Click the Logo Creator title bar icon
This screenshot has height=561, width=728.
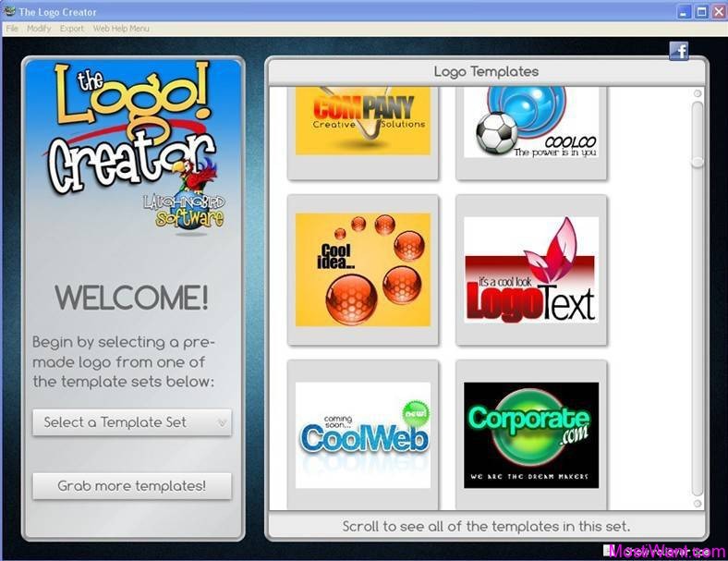pyautogui.click(x=9, y=11)
